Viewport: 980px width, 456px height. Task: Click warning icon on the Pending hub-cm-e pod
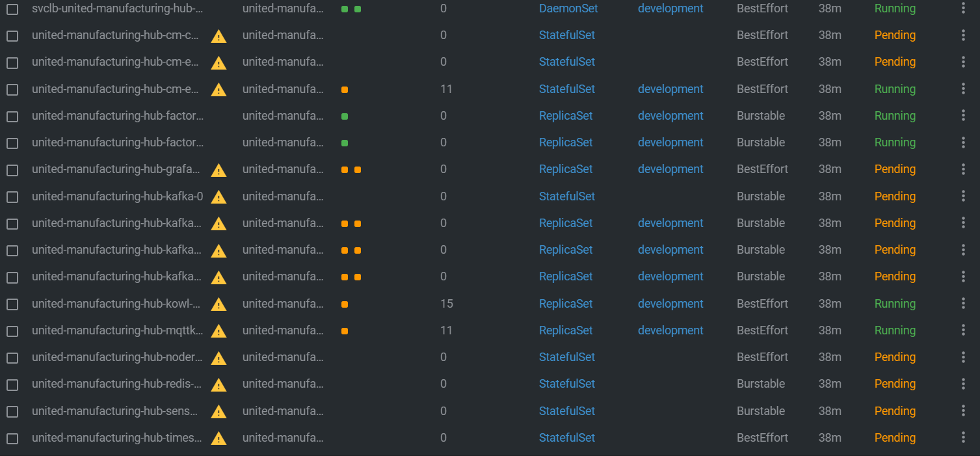(219, 63)
